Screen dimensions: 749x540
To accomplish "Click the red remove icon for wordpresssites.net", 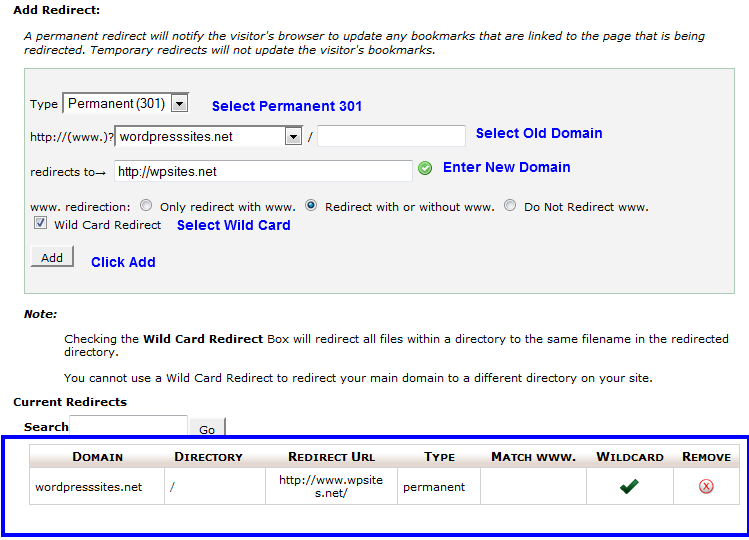I will pos(706,487).
